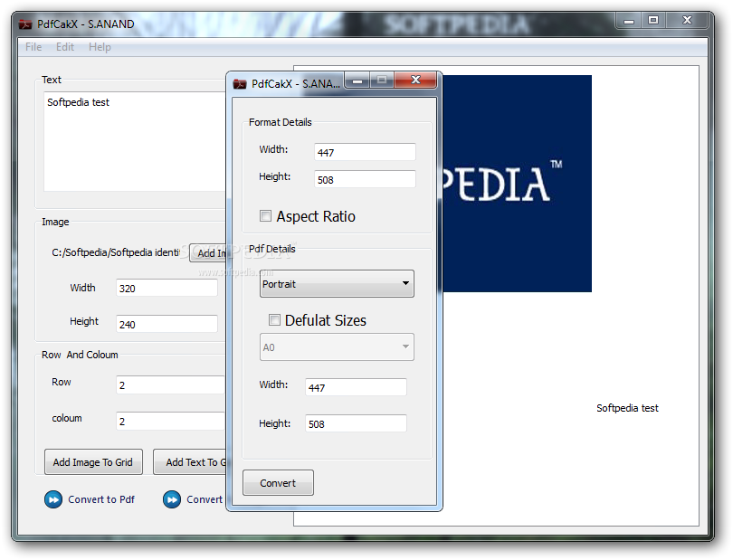Open the Help menu
Screen dimensions: 733x560
point(100,47)
